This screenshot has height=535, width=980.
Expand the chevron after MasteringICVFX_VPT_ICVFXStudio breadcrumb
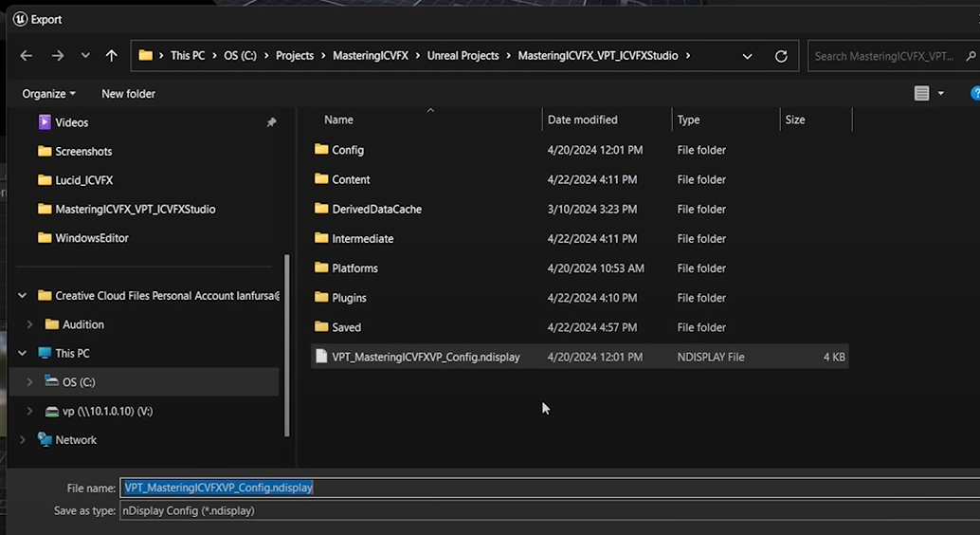[688, 56]
